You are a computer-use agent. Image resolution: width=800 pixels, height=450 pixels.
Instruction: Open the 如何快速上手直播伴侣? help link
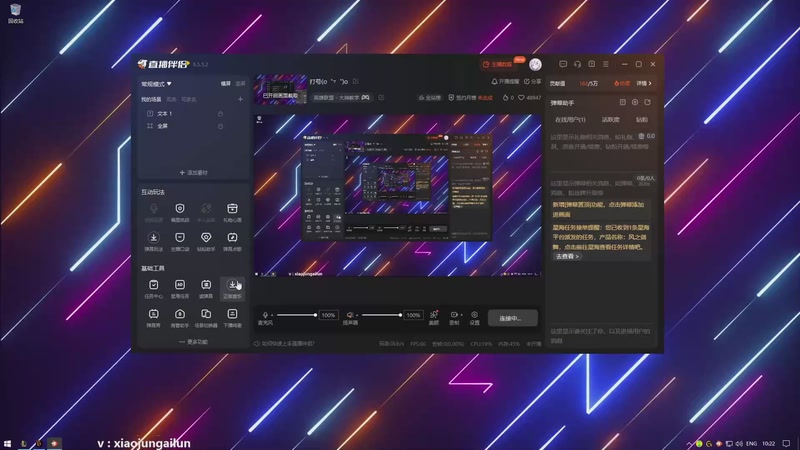pos(284,344)
